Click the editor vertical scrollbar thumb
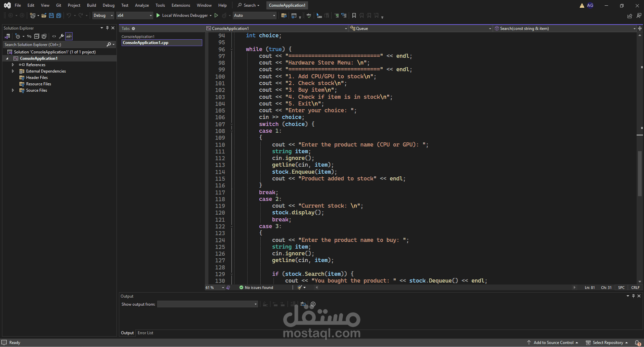Screen dimensions: 644x347 640,174
